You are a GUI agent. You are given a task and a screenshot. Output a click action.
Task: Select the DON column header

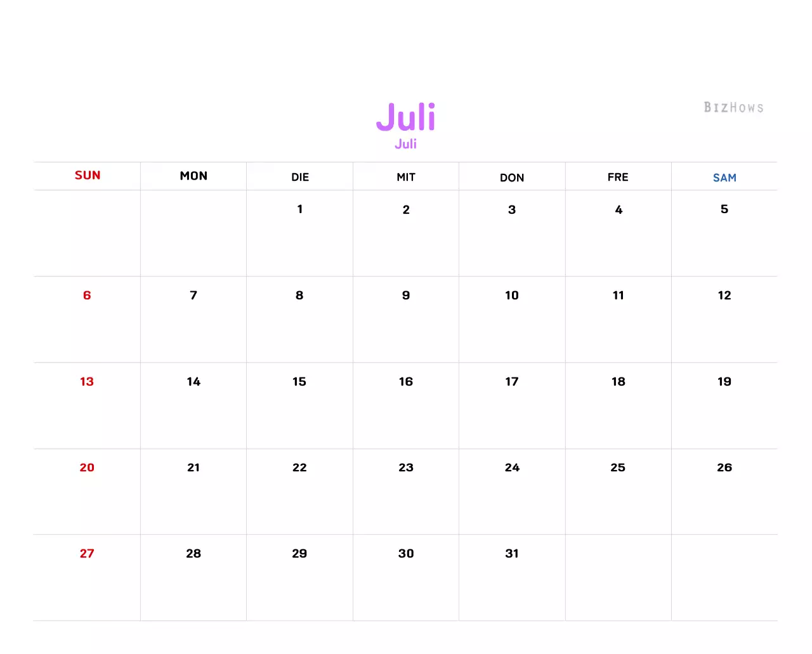(512, 178)
